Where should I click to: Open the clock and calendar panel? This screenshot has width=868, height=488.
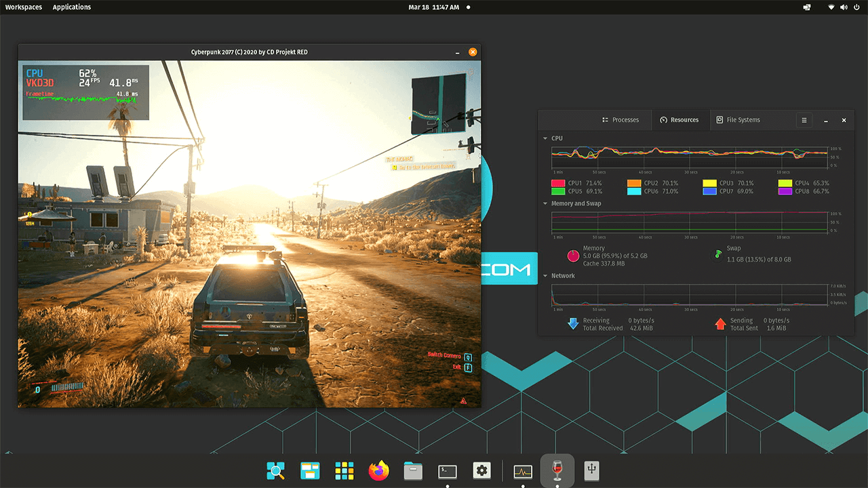(x=434, y=7)
